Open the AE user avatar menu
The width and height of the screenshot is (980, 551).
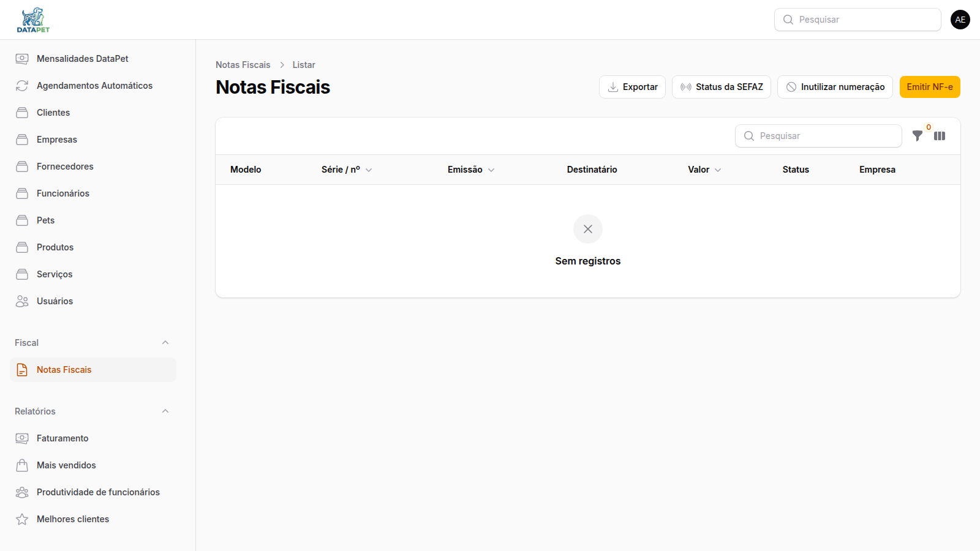pos(960,20)
